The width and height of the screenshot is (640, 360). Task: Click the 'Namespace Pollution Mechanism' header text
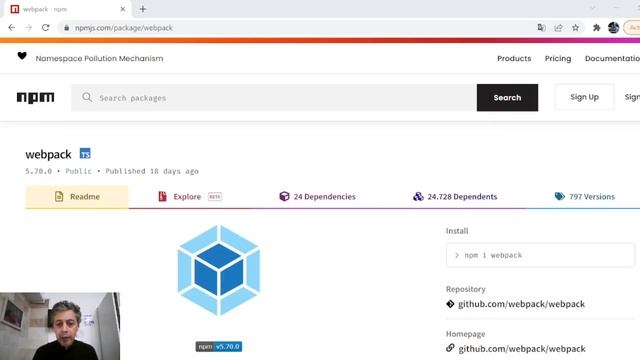pyautogui.click(x=99, y=58)
